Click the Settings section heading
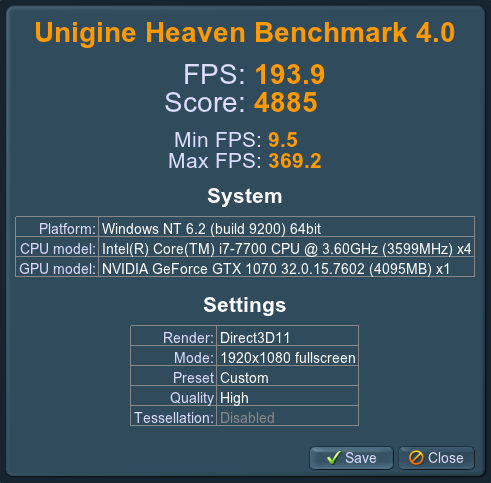 click(245, 305)
